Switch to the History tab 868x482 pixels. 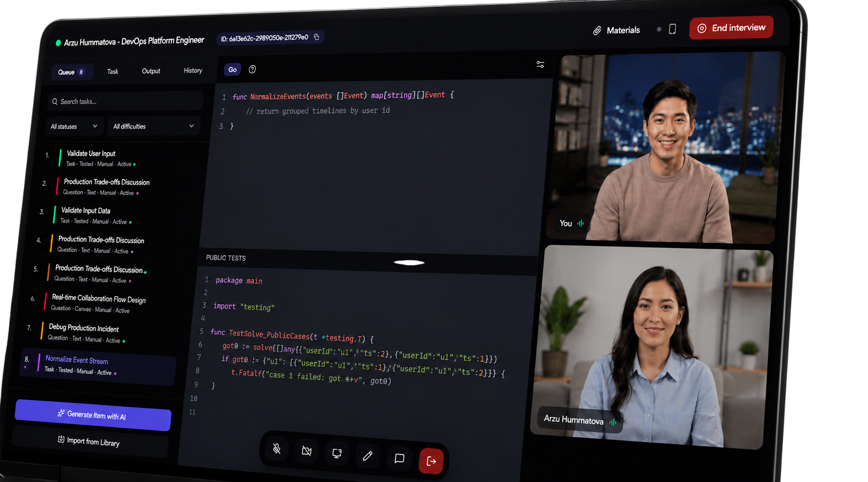[193, 70]
